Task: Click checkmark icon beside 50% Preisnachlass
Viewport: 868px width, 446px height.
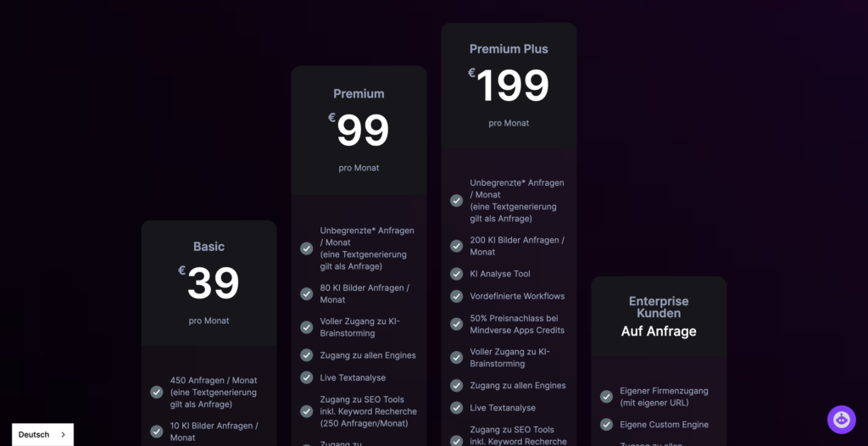Action: pos(456,324)
